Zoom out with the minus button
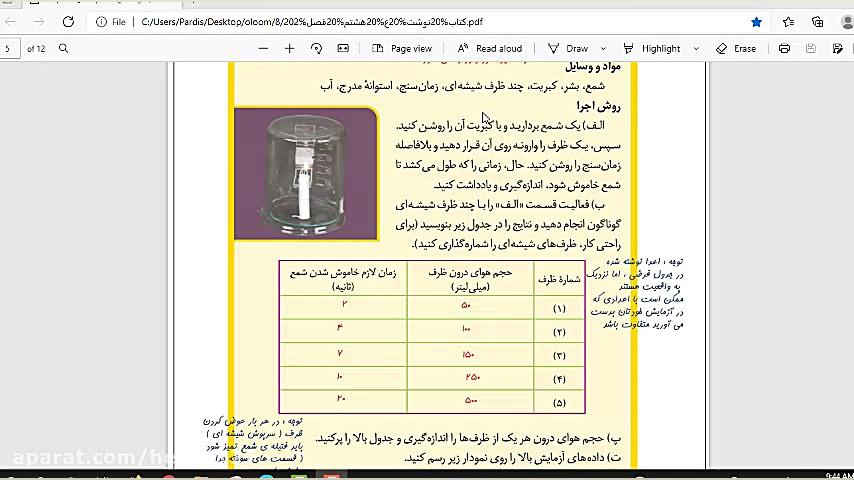854x480 pixels. [263, 48]
